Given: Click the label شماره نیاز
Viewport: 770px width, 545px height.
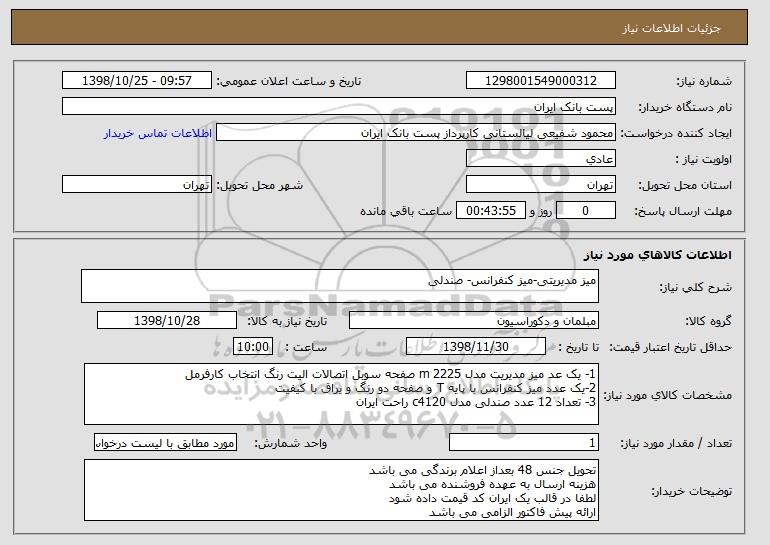Looking at the screenshot, I should coord(704,81).
